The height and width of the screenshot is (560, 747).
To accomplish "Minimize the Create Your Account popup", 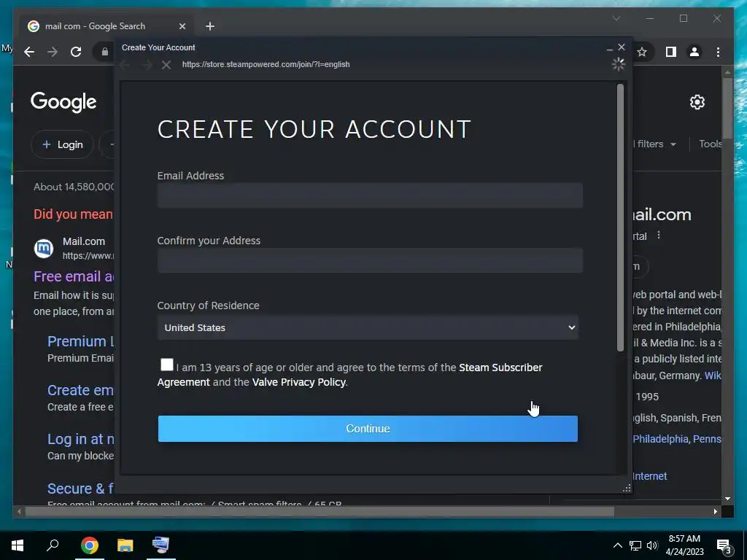I will point(610,49).
